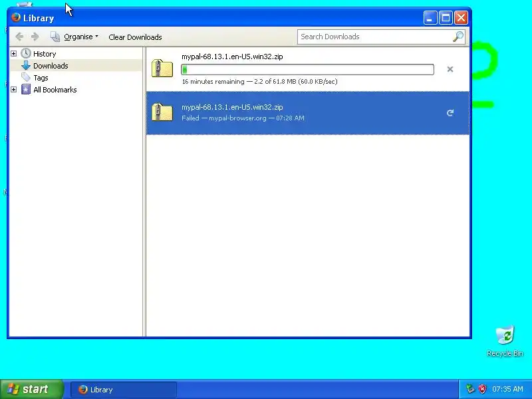Close the Library window
The width and height of the screenshot is (532, 399).
[461, 18]
